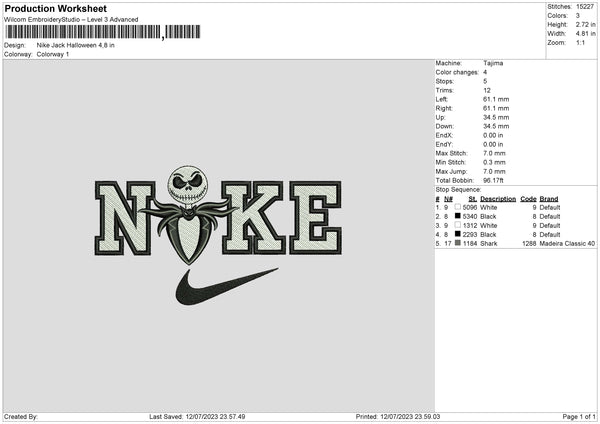Click the 'Description' column header

(x=498, y=199)
